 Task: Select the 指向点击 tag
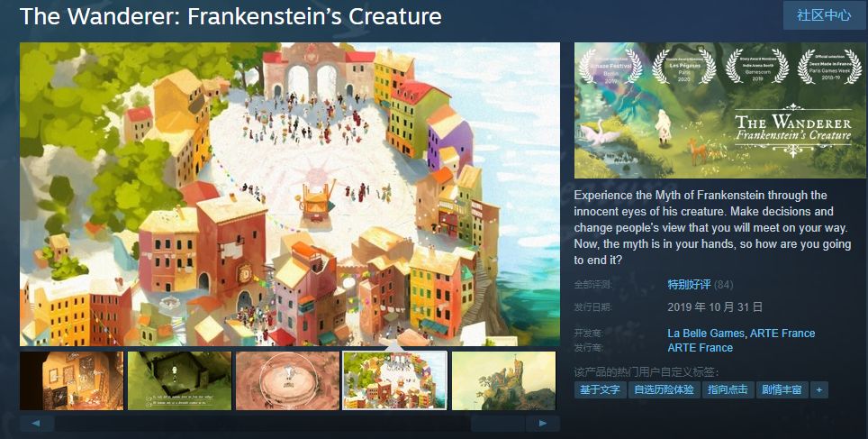(x=728, y=389)
